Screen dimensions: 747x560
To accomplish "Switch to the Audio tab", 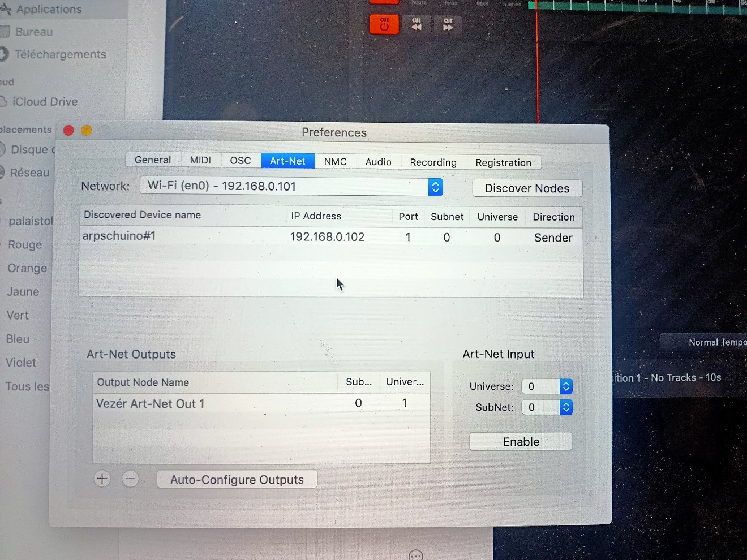I will tap(378, 162).
